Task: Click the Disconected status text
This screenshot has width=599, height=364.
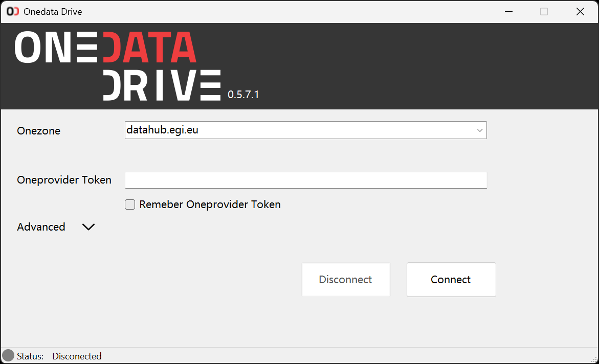Action: (x=77, y=356)
